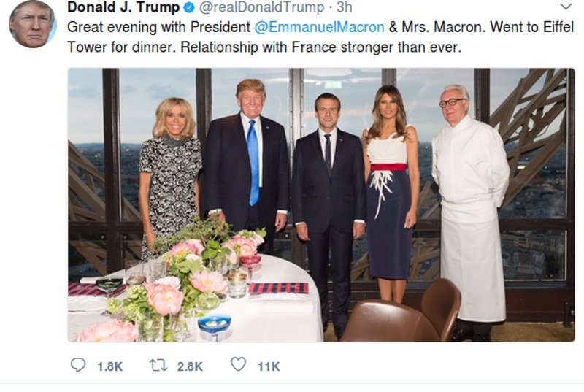Viewport: 584px width, 392px height.
Task: Click the 3h tweet timestamp
Action: 344,8
